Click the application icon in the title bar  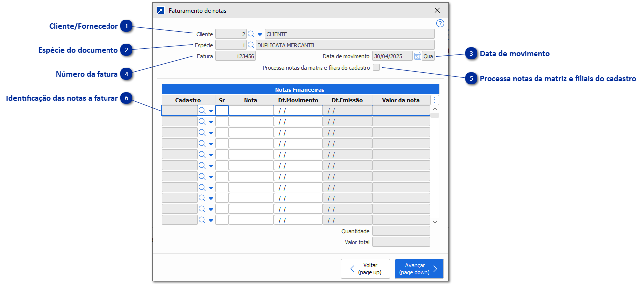[x=160, y=10]
